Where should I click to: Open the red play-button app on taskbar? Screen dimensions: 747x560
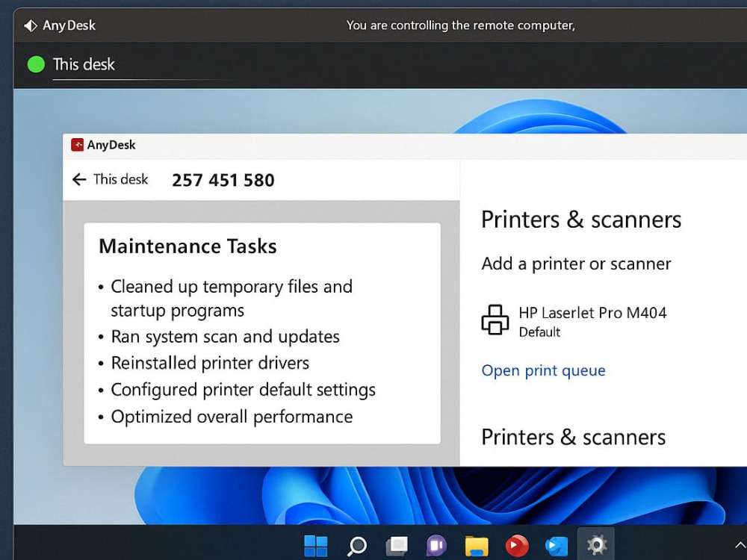pos(516,546)
